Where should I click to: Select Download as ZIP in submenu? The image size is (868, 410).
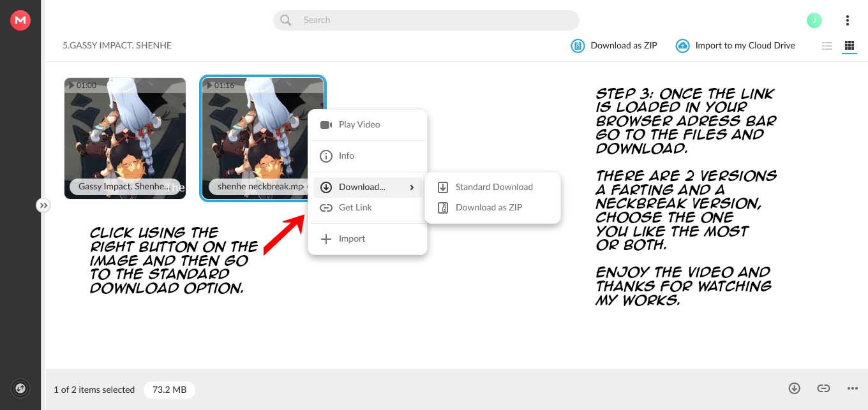pos(493,207)
